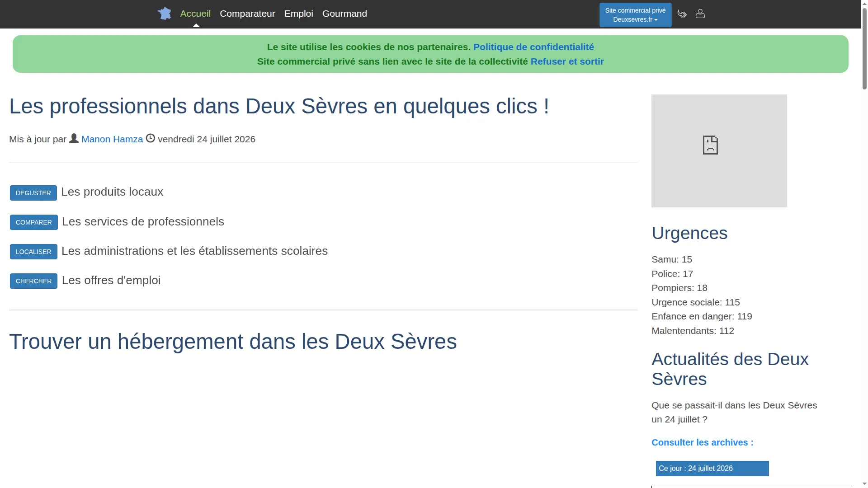Click the Urgences heading
Screen dimensions: 868x488
[689, 233]
